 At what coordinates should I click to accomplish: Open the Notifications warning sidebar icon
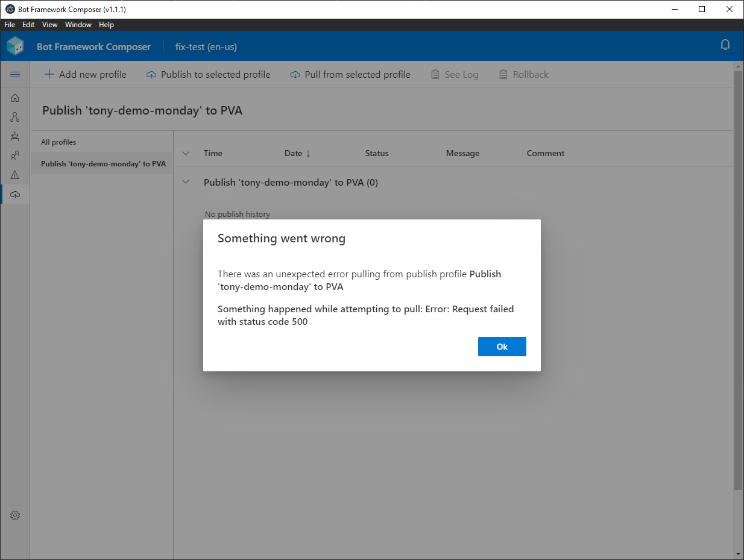15,175
